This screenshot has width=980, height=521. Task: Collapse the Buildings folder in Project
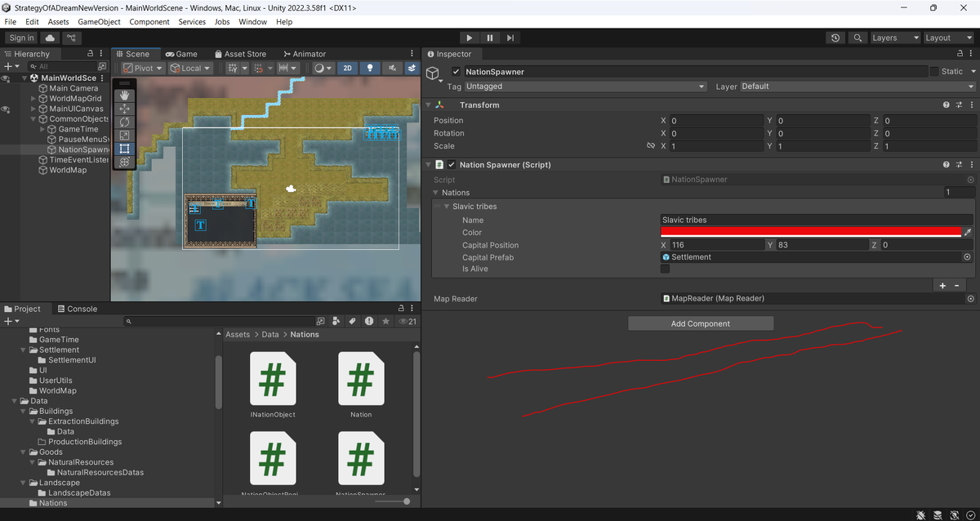24,412
